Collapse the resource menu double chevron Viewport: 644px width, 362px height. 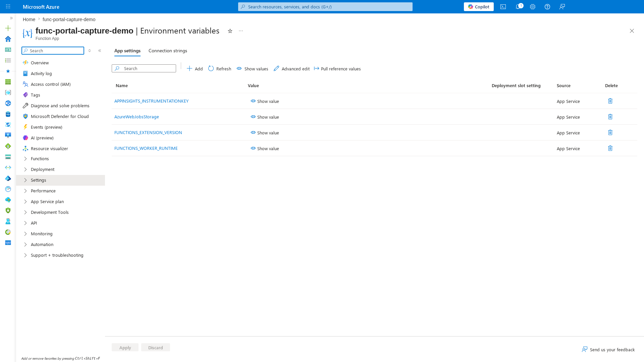coord(100,51)
